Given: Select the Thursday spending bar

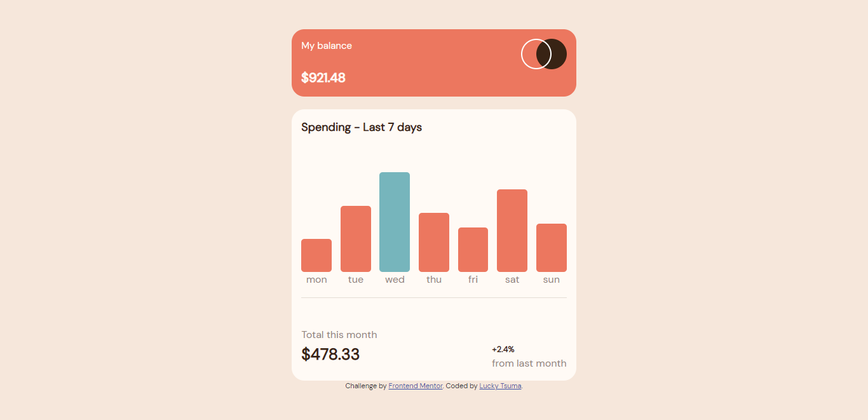Looking at the screenshot, I should (433, 241).
